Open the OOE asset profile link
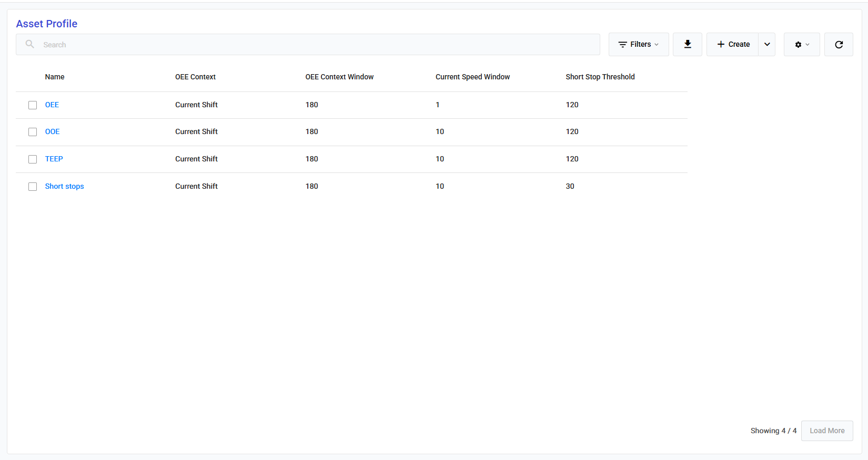This screenshot has height=460, width=868. 53,131
